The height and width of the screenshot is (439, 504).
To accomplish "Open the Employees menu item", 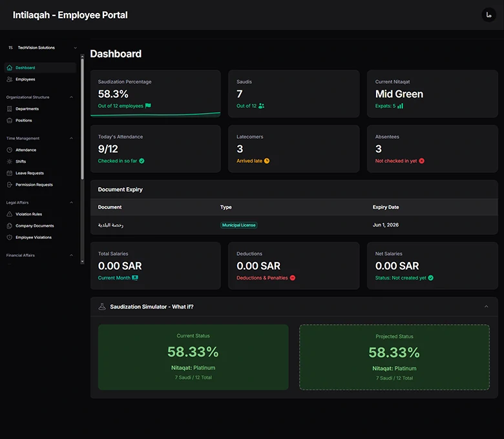I will (x=41, y=79).
